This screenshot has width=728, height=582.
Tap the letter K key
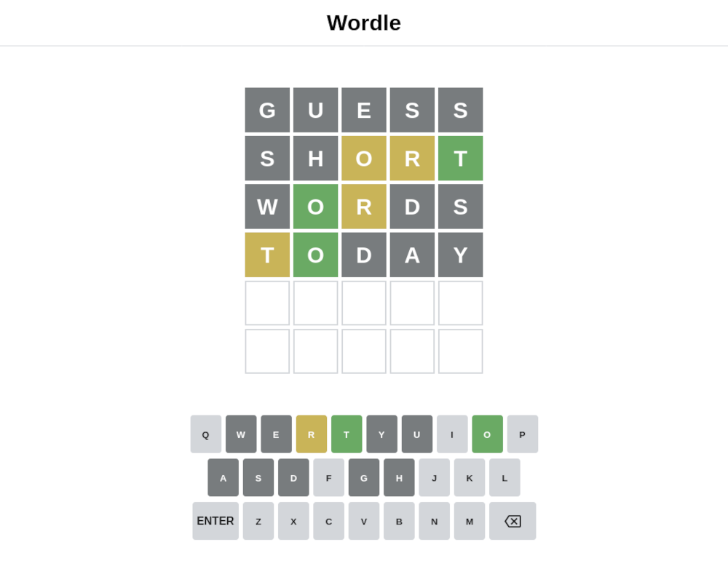click(x=470, y=477)
